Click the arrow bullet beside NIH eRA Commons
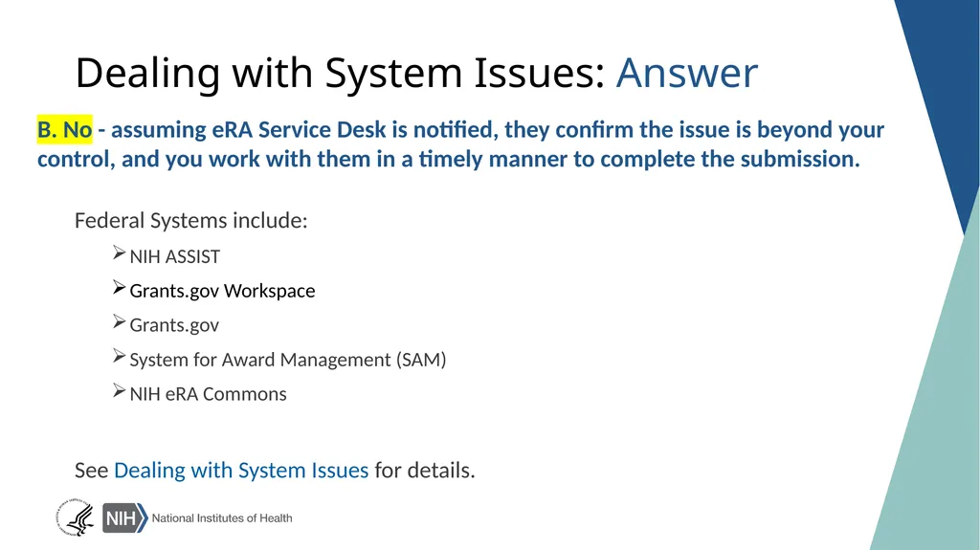This screenshot has width=980, height=550. pyautogui.click(x=120, y=390)
